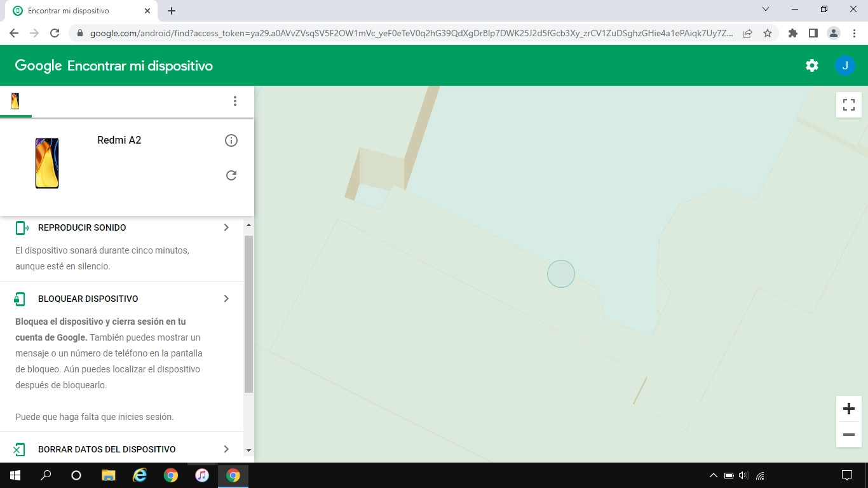
Task: Bookmark the page with the star icon
Action: click(769, 32)
